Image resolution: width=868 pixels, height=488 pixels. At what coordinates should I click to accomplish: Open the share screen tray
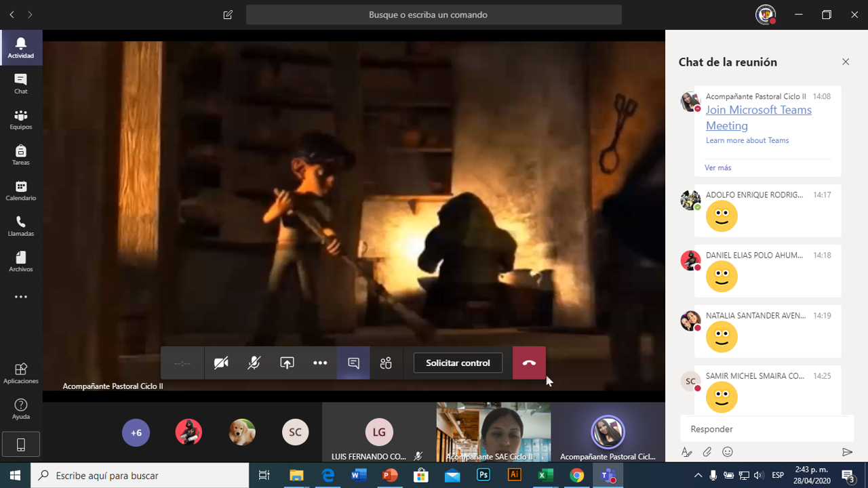(x=287, y=363)
